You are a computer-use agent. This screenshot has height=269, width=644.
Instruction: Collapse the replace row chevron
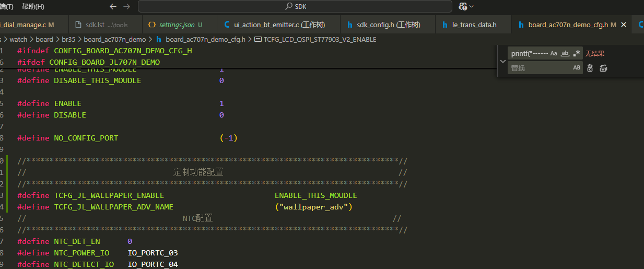(x=502, y=61)
